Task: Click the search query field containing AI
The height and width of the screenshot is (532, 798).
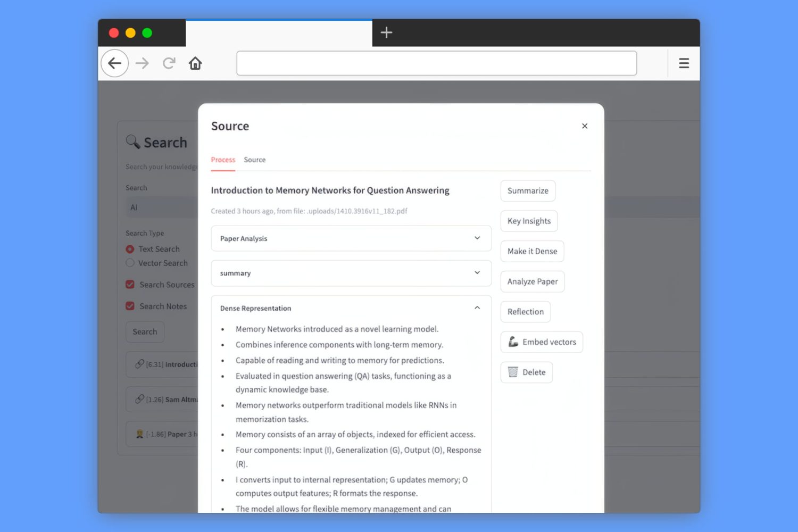Action: point(162,207)
